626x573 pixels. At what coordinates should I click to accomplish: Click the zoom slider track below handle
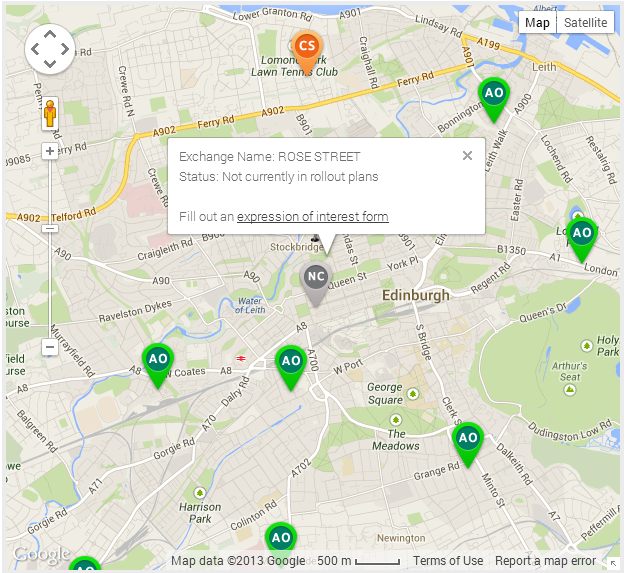(x=50, y=286)
